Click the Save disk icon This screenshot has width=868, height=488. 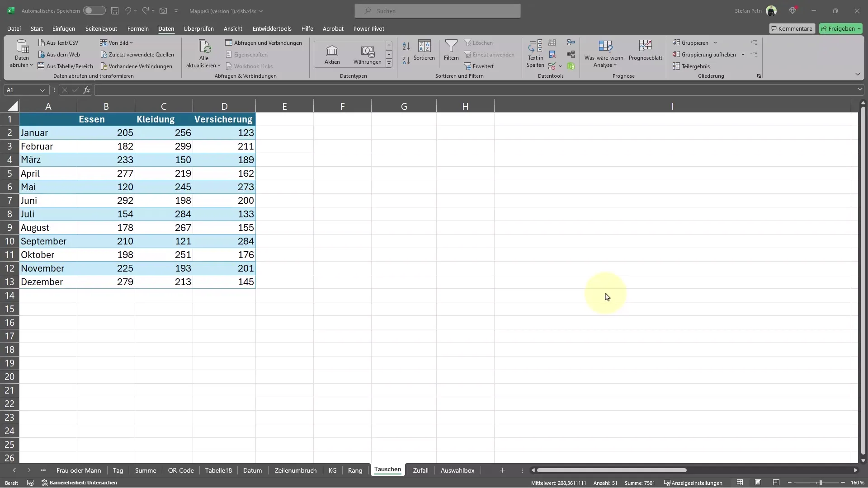click(x=115, y=10)
